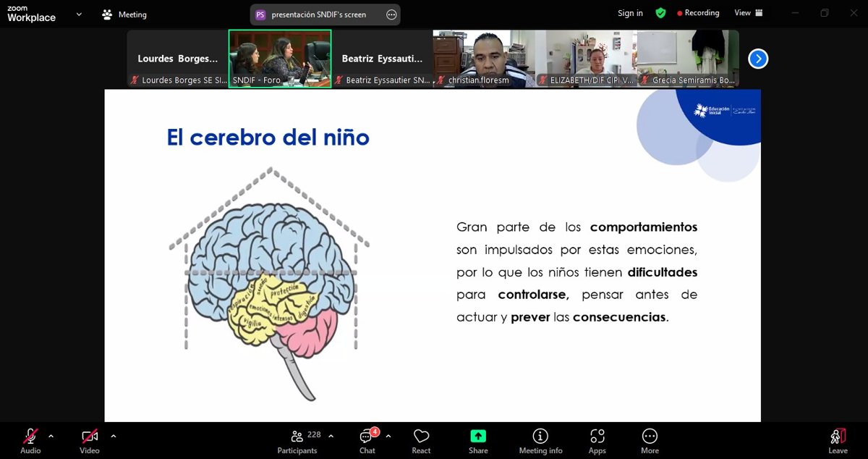Click the green Share screen button
Image resolution: width=868 pixels, height=459 pixels.
point(478,441)
